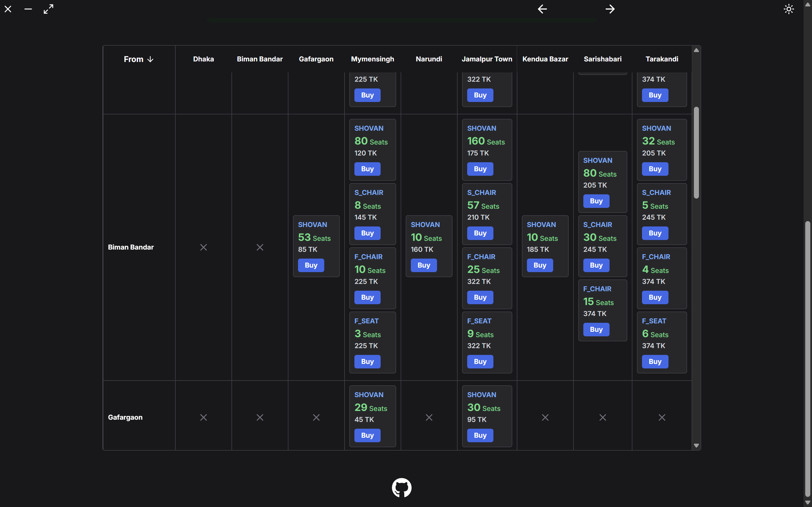Click unavailable X icon for Gafargaon to Dhaka
812x507 pixels.
(x=203, y=417)
